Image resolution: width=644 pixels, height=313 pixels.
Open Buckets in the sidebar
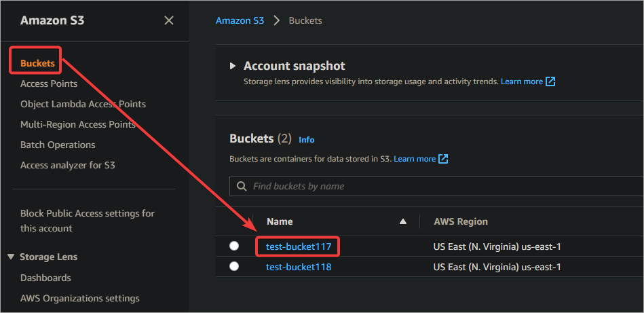[37, 63]
